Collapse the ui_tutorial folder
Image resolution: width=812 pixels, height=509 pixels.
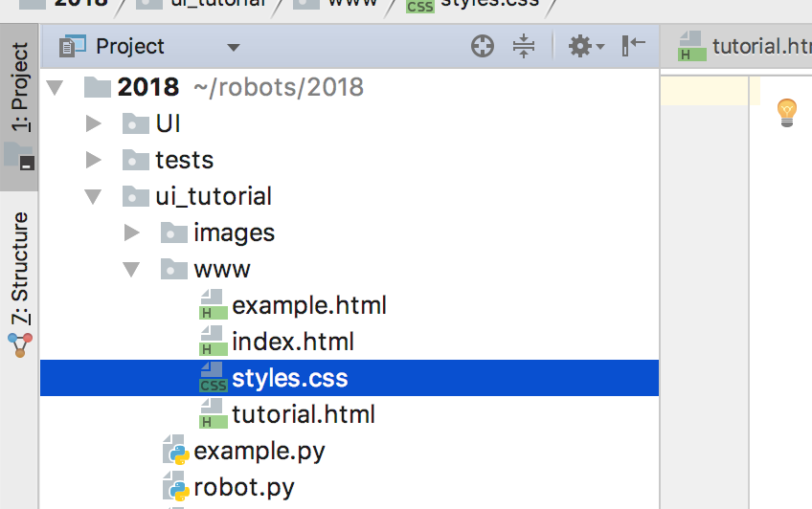[93, 196]
